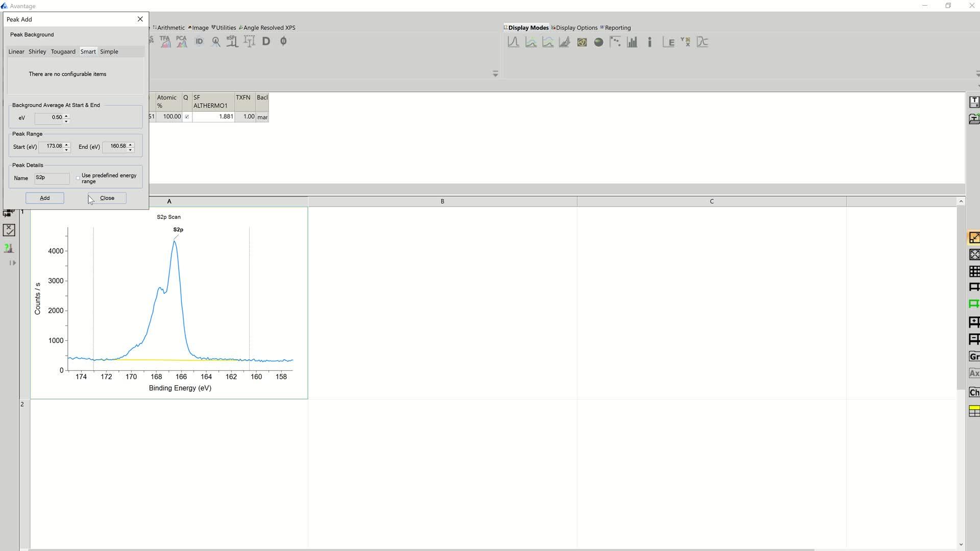
Task: Click the PCA analysis icon
Action: click(181, 42)
